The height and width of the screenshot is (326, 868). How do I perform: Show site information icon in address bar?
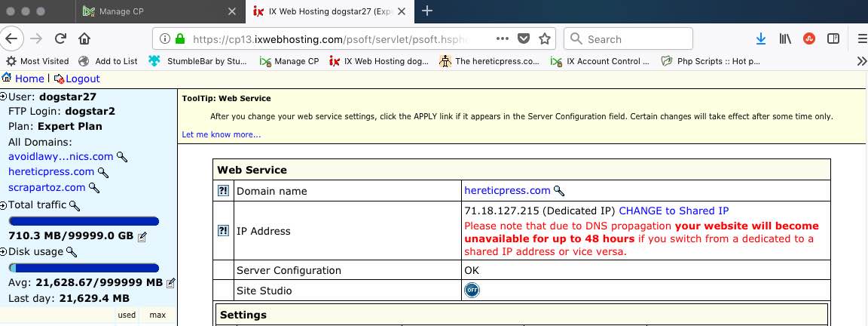coord(164,38)
